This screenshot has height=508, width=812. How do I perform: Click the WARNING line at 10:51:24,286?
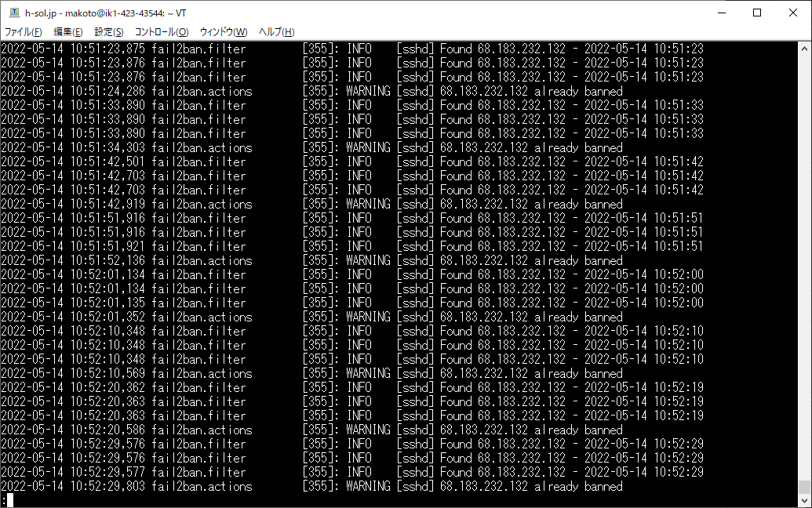[311, 92]
